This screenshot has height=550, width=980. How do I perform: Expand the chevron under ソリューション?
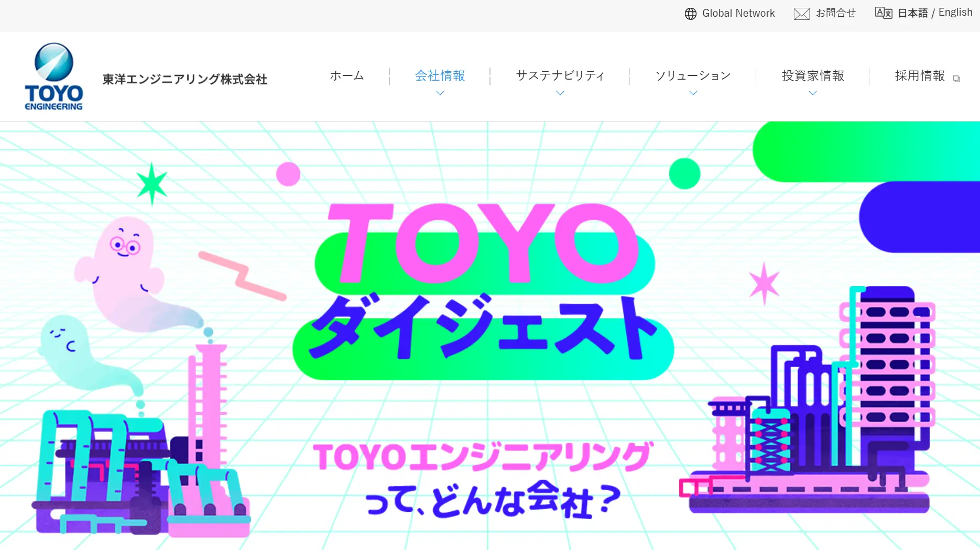click(693, 93)
